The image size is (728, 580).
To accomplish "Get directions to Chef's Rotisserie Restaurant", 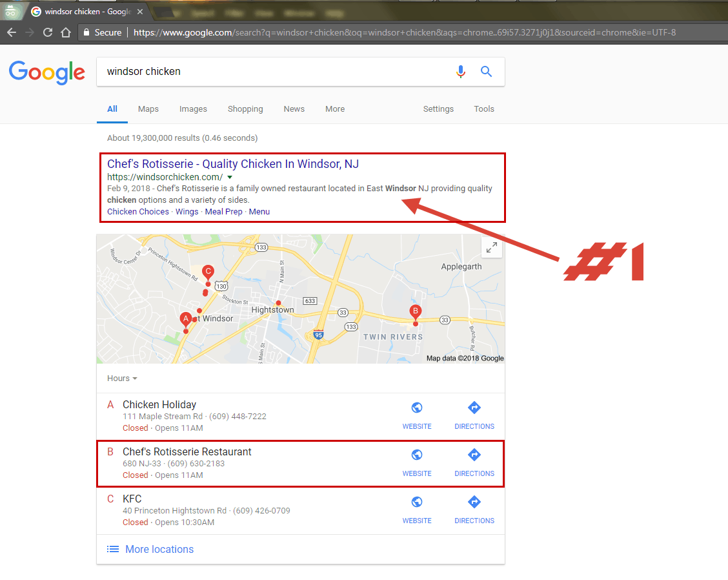I will click(x=474, y=455).
